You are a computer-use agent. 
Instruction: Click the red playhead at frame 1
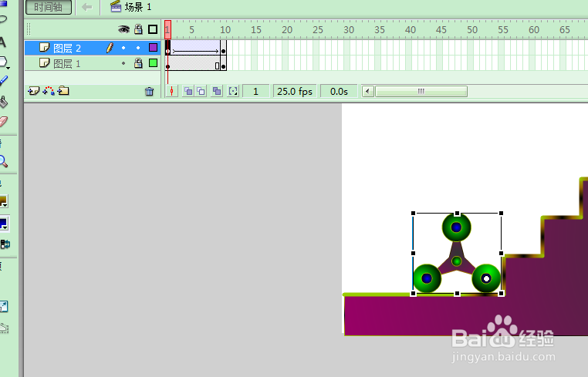(x=167, y=29)
